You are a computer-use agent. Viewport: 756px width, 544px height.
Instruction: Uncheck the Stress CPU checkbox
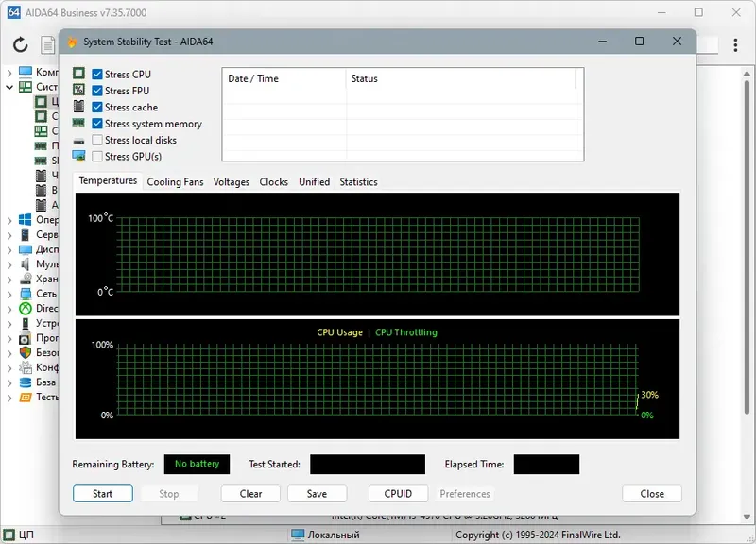97,75
